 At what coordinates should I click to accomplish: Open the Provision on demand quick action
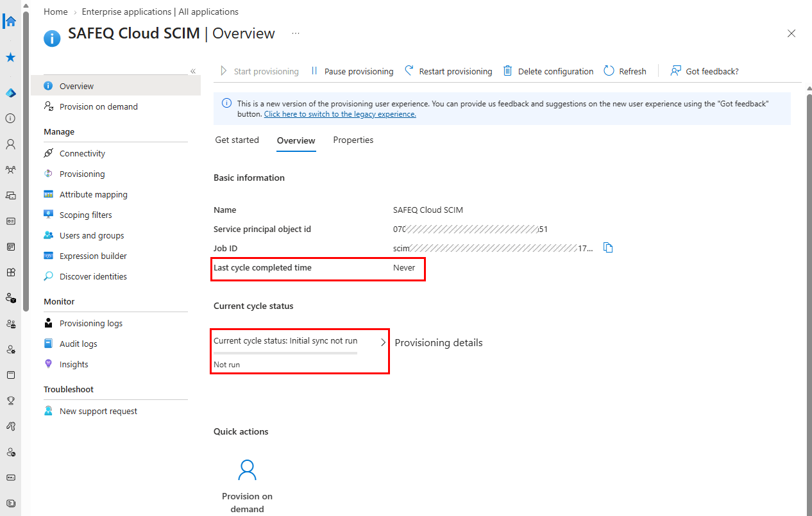(247, 486)
